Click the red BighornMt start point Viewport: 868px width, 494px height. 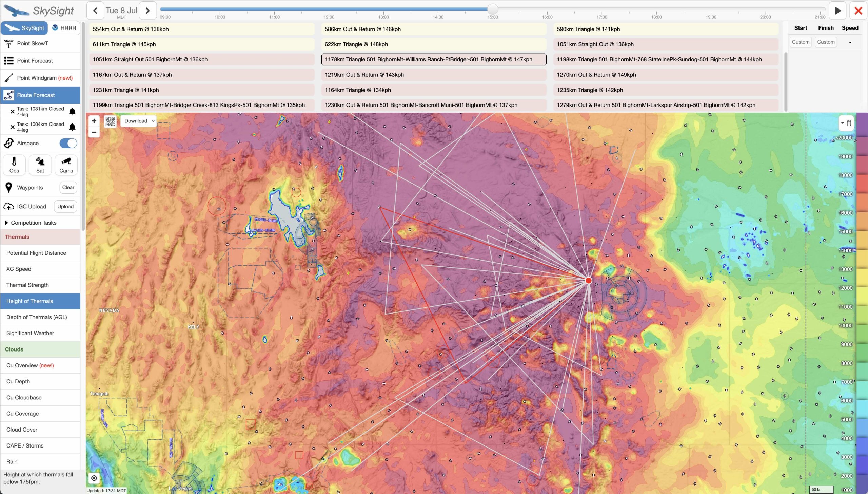click(589, 280)
